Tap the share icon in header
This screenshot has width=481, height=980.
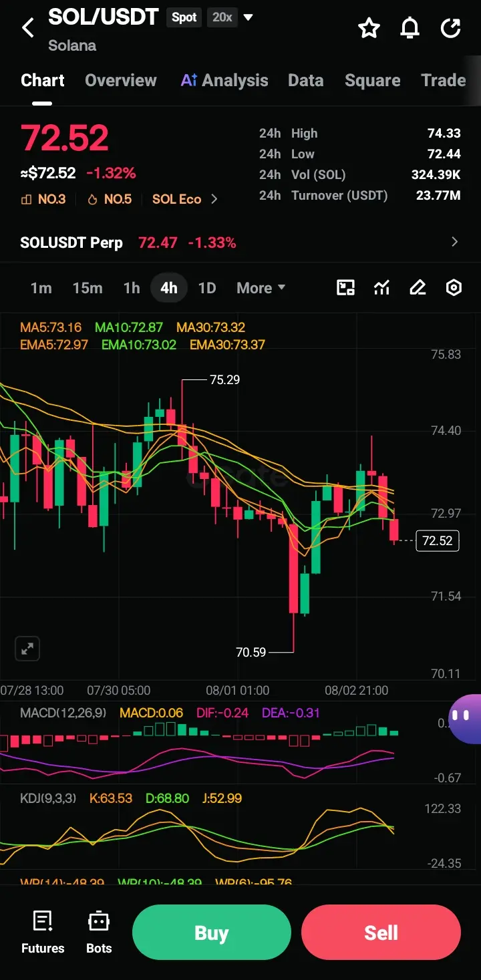click(x=451, y=28)
